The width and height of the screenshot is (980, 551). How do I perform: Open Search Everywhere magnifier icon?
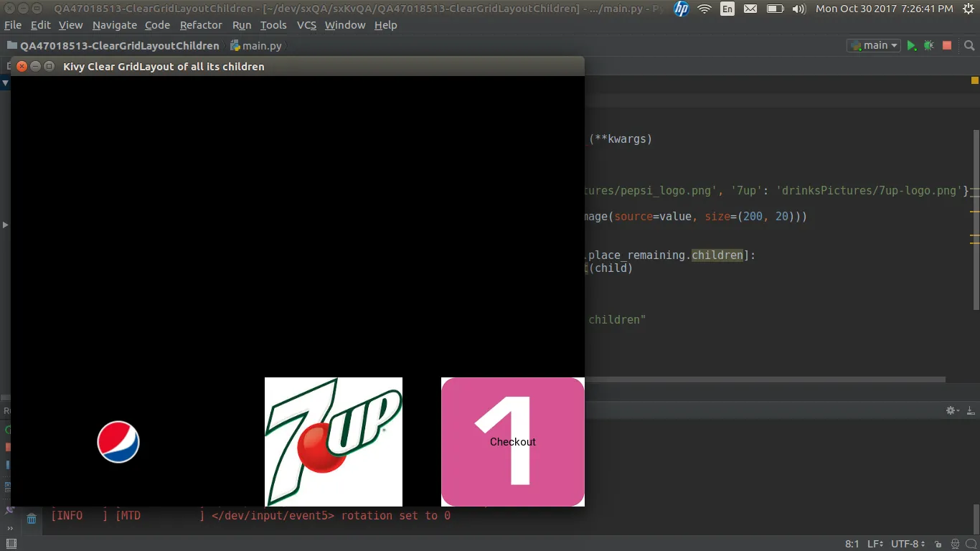click(969, 45)
